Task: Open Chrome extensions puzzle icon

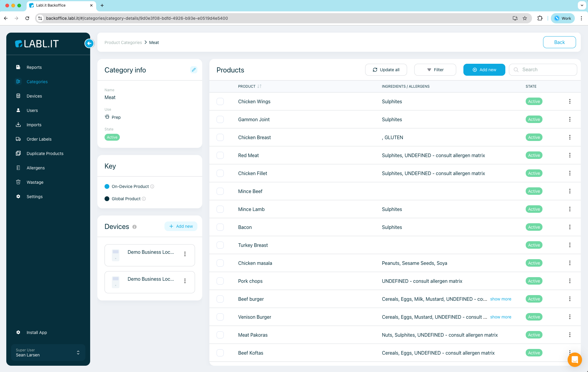Action: point(540,18)
